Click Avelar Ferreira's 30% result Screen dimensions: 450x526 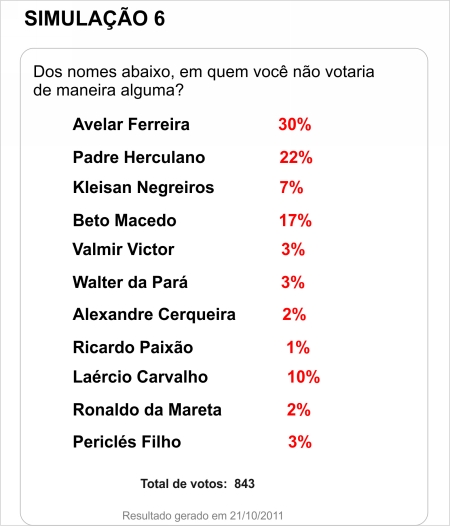pyautogui.click(x=295, y=124)
